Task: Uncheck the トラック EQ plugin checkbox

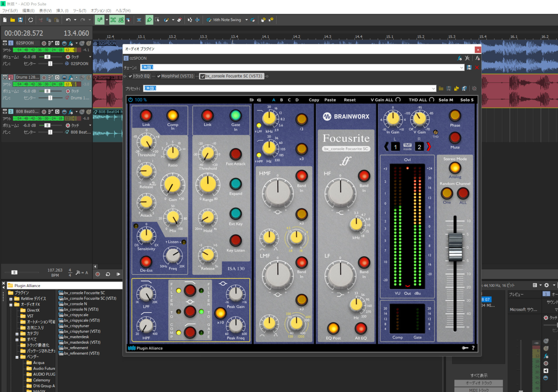Action: [131, 76]
